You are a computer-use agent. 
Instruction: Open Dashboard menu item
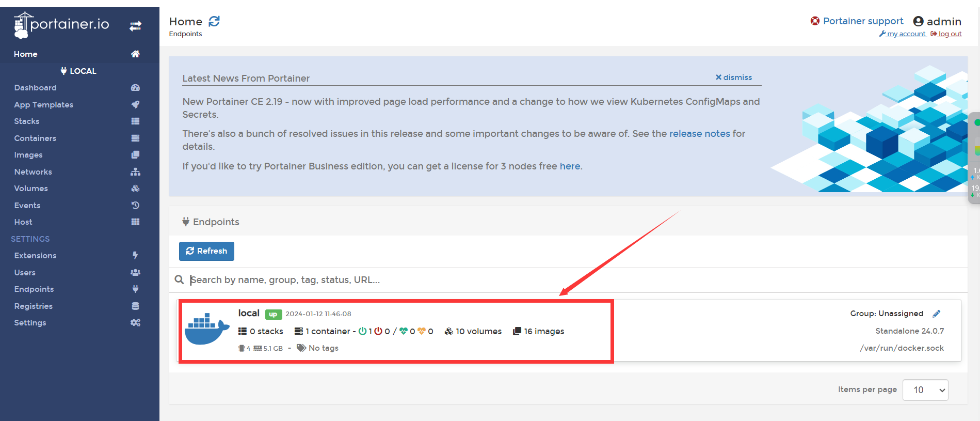pos(36,88)
